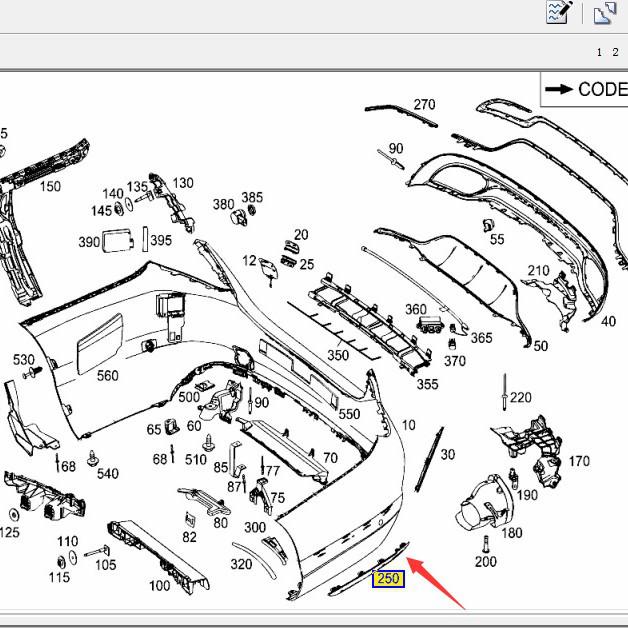The image size is (628, 628).
Task: Click part number 350 grille label
Action: [x=338, y=355]
